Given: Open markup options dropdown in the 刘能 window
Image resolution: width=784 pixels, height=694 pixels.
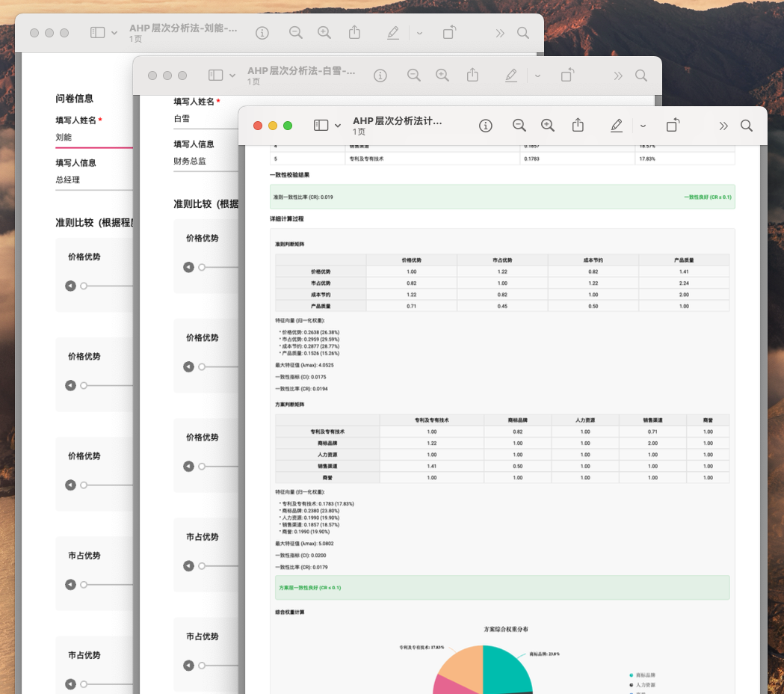Looking at the screenshot, I should pyautogui.click(x=419, y=34).
